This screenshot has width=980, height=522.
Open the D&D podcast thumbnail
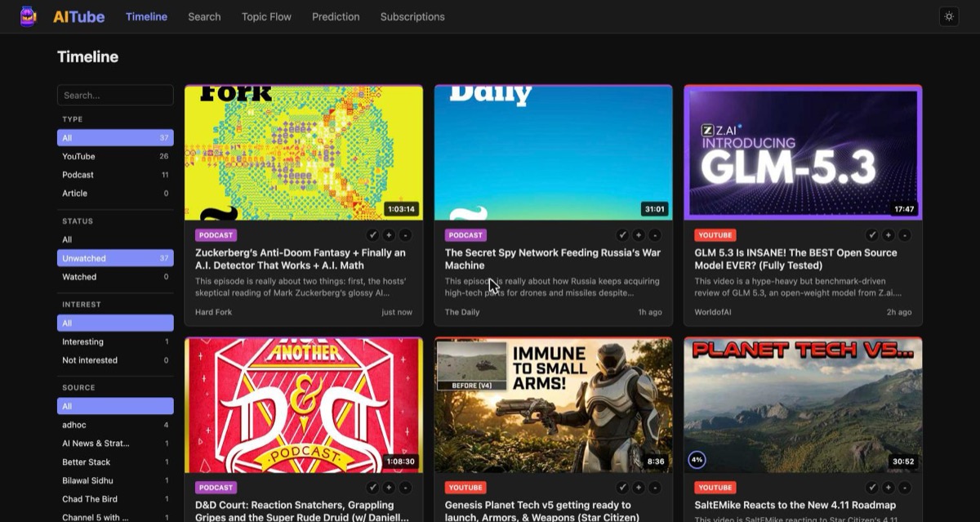304,405
